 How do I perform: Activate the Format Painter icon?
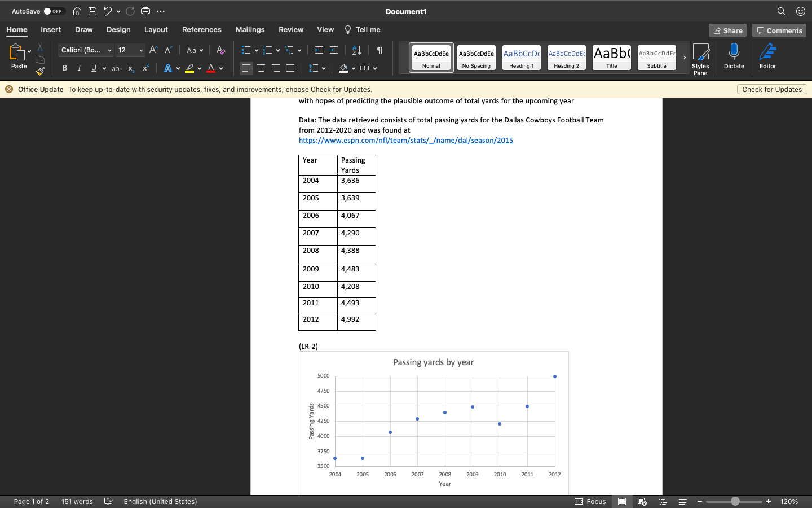(40, 71)
